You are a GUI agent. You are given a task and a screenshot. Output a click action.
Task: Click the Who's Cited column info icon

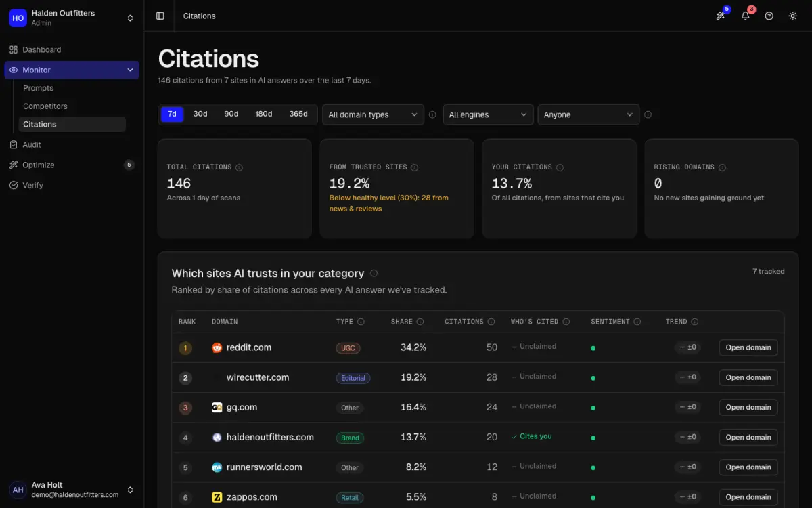pos(566,322)
